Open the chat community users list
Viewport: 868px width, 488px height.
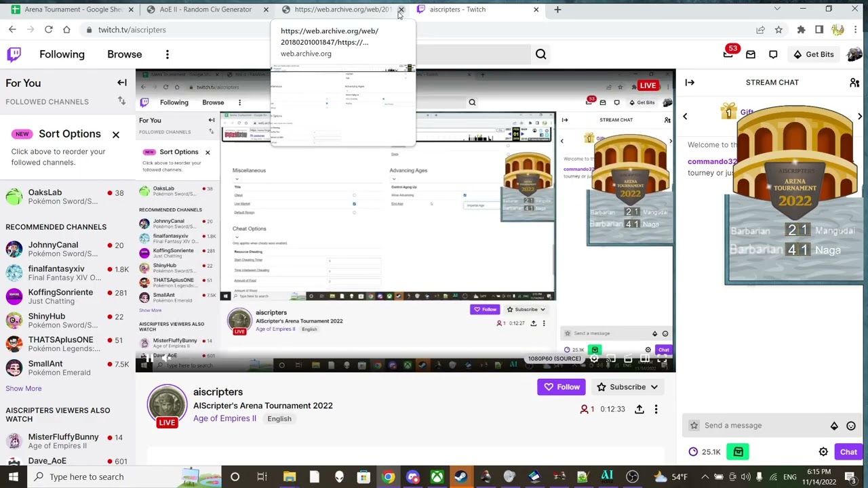854,82
